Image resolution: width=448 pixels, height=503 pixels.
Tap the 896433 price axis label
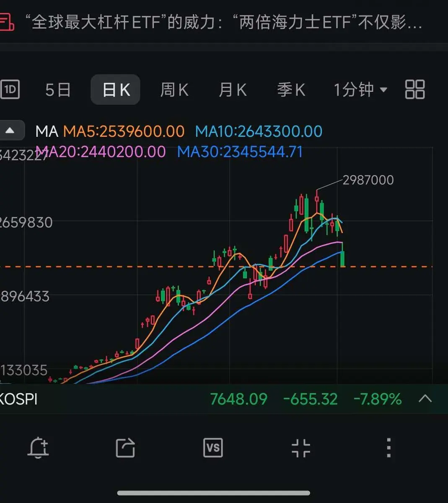(x=25, y=297)
